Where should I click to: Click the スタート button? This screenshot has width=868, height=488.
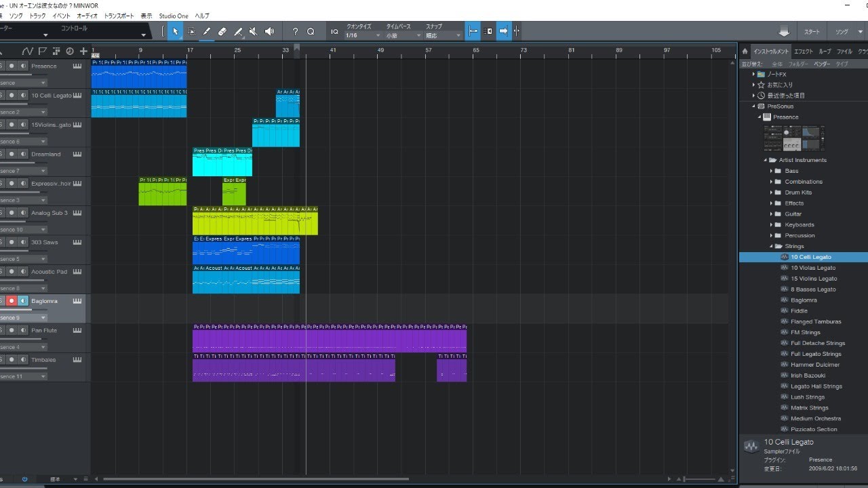(x=812, y=32)
